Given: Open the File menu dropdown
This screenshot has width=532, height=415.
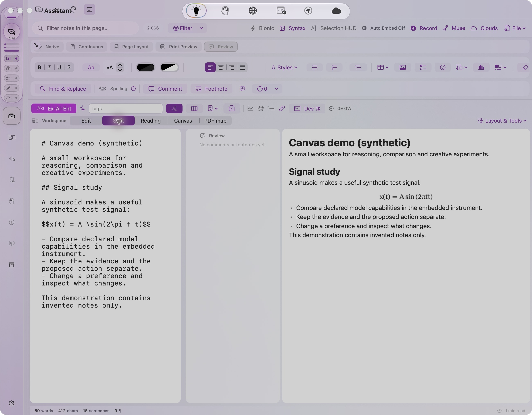Looking at the screenshot, I should [x=515, y=28].
